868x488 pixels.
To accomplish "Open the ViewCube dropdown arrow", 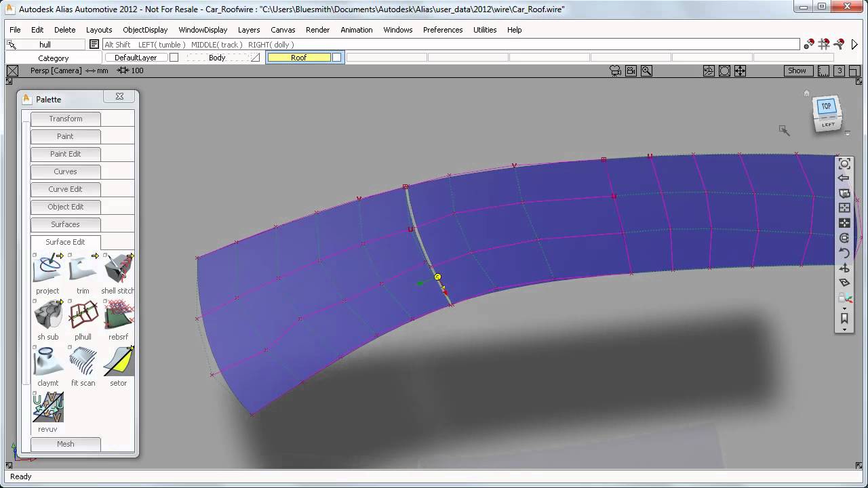I will 847,134.
